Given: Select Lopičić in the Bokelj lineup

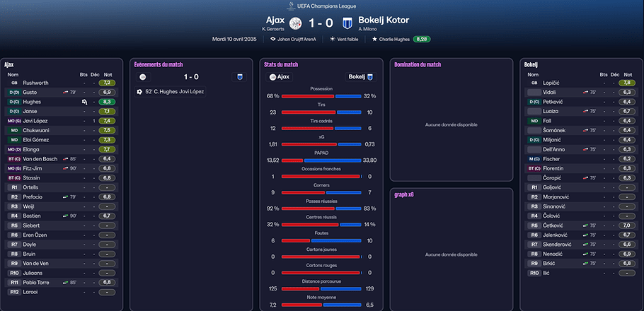Looking at the screenshot, I should pyautogui.click(x=553, y=83).
